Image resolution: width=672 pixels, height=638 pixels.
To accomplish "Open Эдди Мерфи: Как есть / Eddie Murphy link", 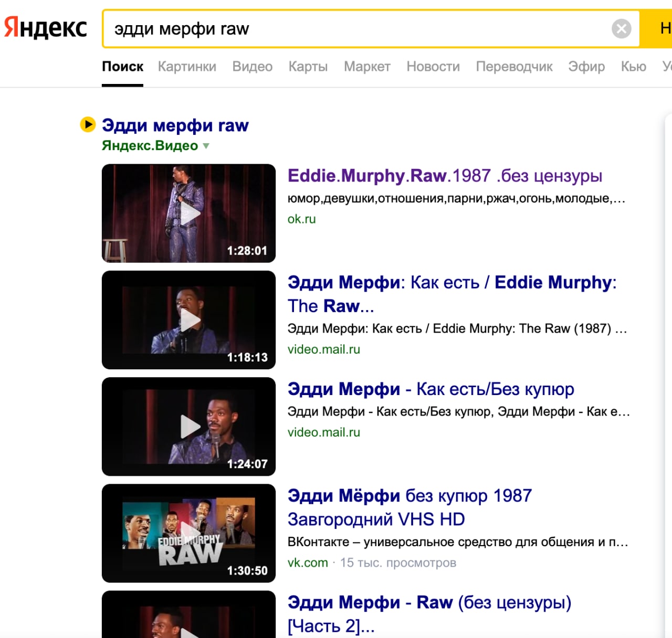I will (x=452, y=294).
